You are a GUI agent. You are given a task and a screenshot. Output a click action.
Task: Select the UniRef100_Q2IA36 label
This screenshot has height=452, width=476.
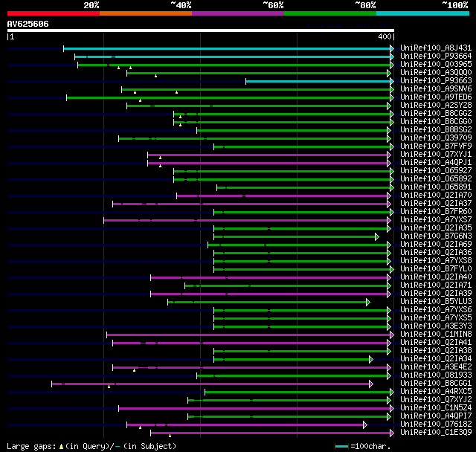pyautogui.click(x=436, y=253)
